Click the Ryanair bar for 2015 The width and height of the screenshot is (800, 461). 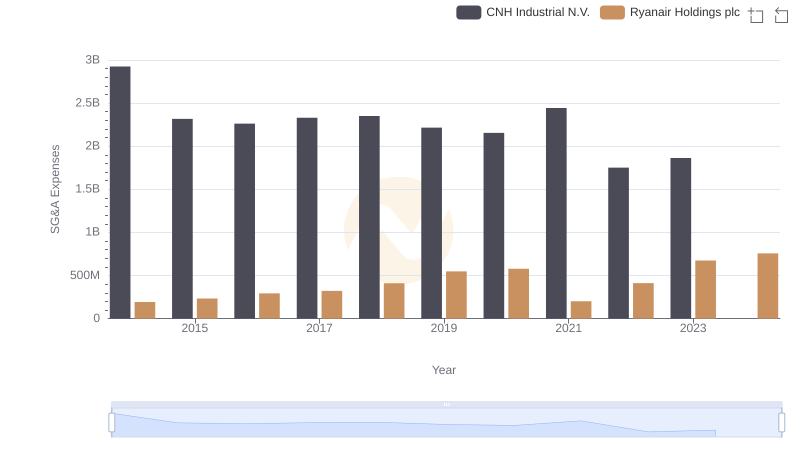[207, 309]
